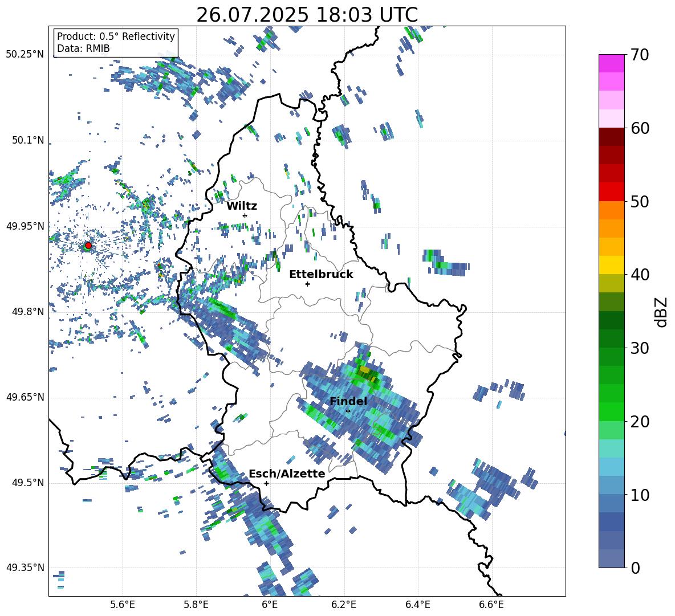Select the Wiltz city label

[242, 206]
